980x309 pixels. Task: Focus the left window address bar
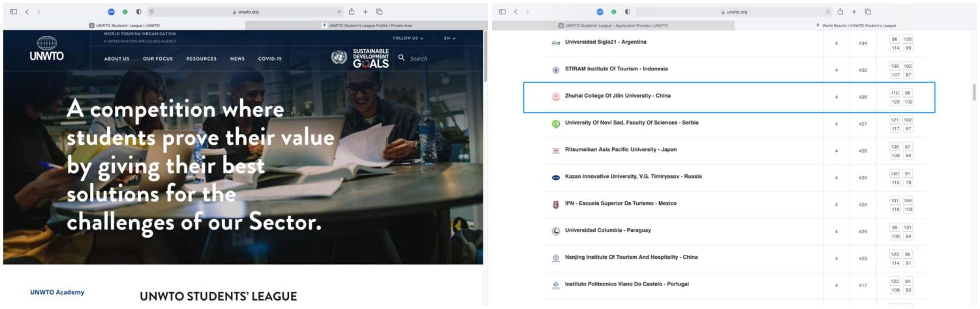(247, 12)
